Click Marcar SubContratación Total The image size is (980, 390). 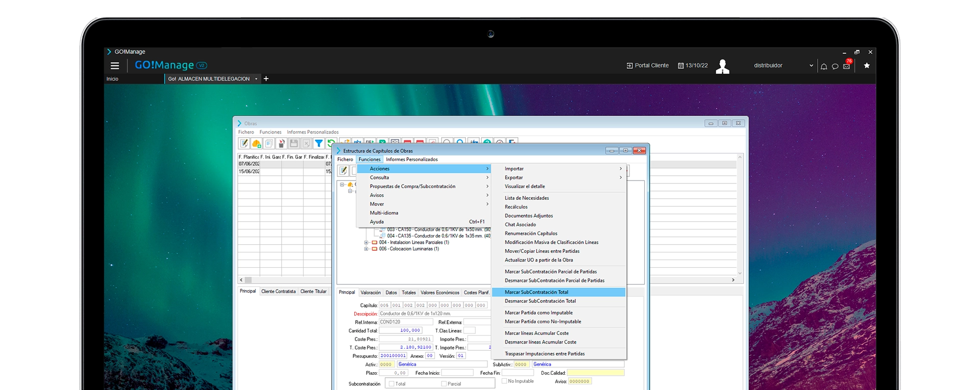click(559, 292)
